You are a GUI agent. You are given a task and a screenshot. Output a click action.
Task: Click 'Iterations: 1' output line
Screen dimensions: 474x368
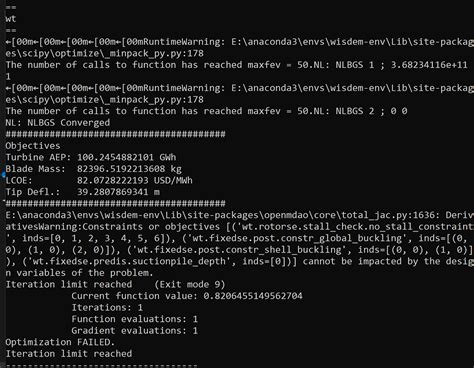pos(107,307)
